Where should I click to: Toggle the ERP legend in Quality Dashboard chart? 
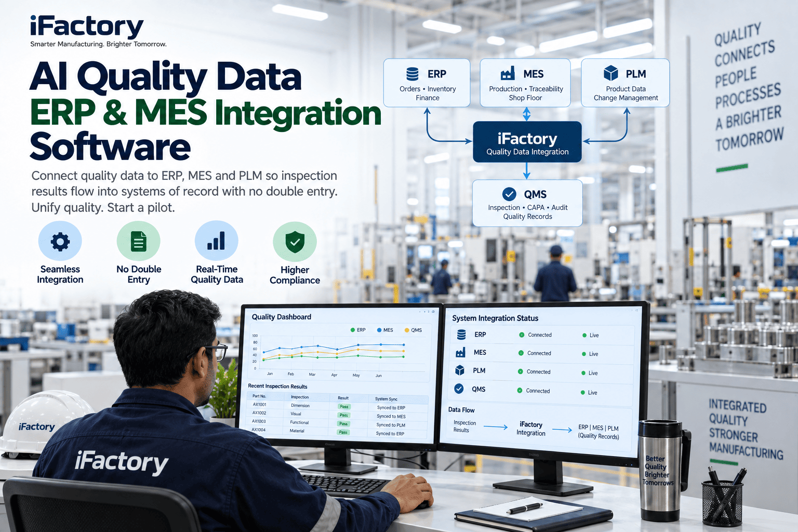point(358,330)
